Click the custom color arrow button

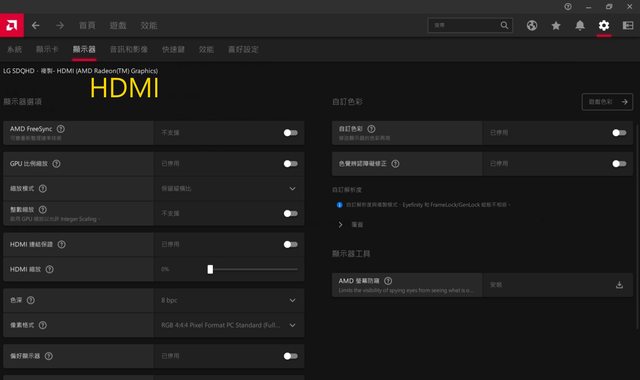coord(607,102)
